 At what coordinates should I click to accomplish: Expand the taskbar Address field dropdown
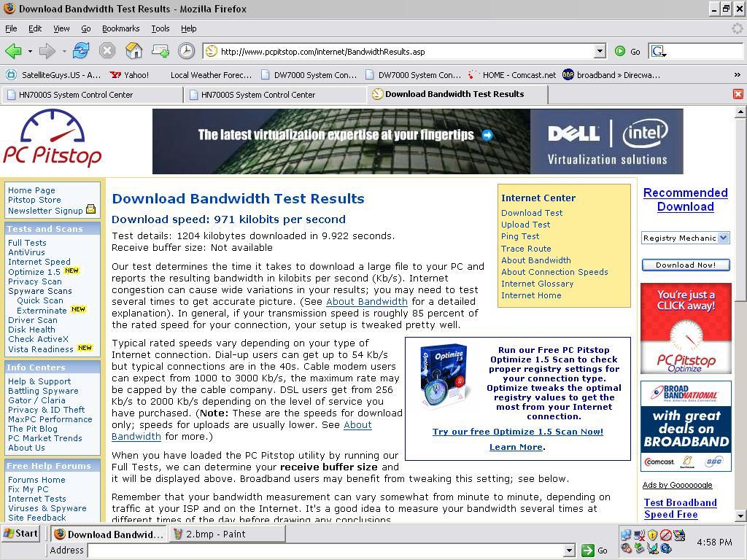pyautogui.click(x=569, y=551)
